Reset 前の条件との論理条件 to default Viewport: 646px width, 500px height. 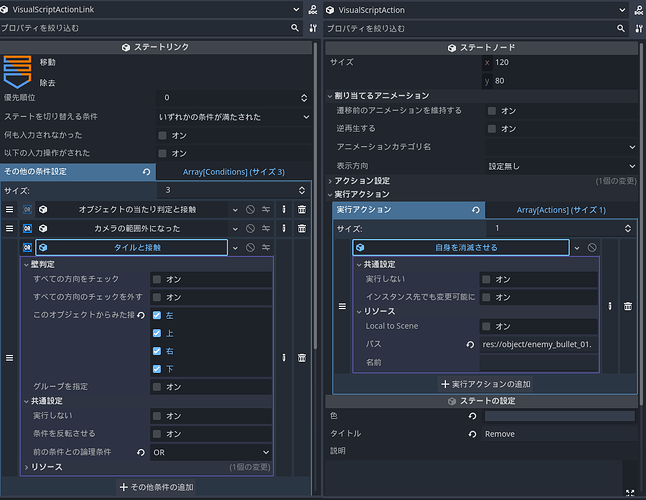(x=141, y=452)
